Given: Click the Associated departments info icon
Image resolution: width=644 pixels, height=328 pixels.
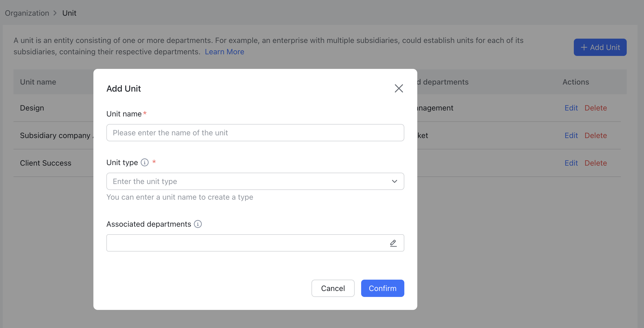Looking at the screenshot, I should (x=198, y=224).
